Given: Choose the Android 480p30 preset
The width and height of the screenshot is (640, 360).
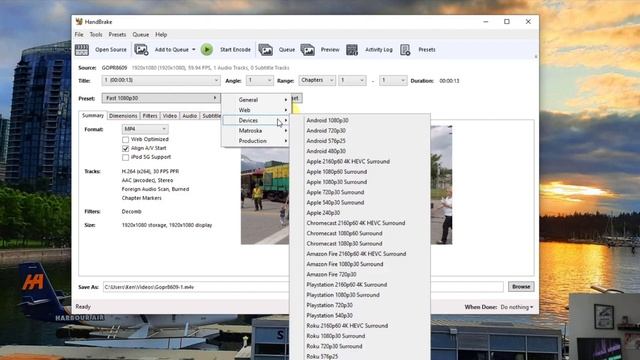Looking at the screenshot, I should point(326,151).
